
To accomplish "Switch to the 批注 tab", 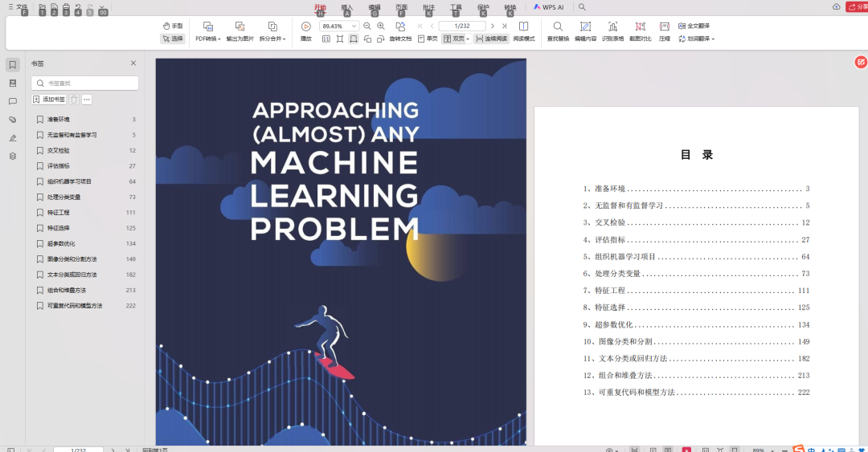I will [x=428, y=7].
